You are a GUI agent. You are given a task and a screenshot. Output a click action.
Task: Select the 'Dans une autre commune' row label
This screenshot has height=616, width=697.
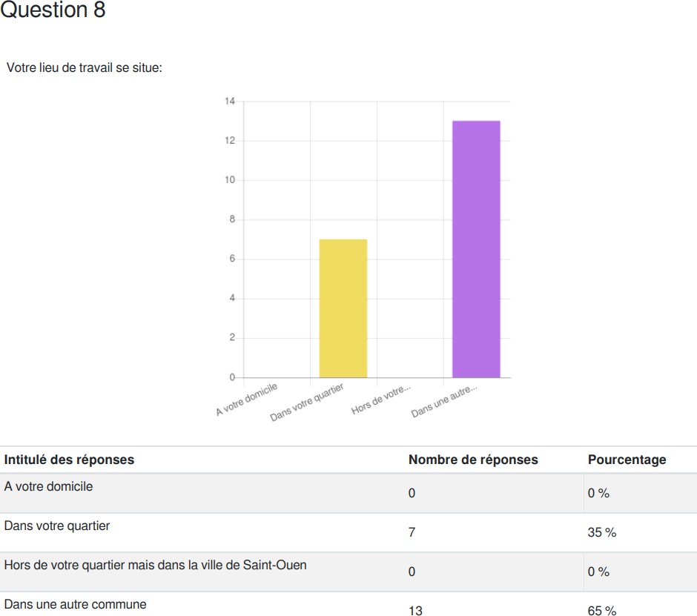[75, 604]
